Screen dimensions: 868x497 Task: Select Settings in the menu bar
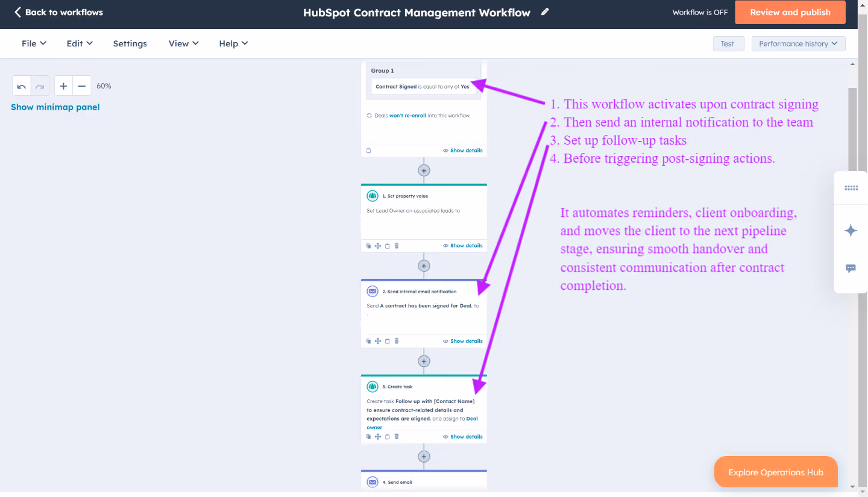point(130,43)
